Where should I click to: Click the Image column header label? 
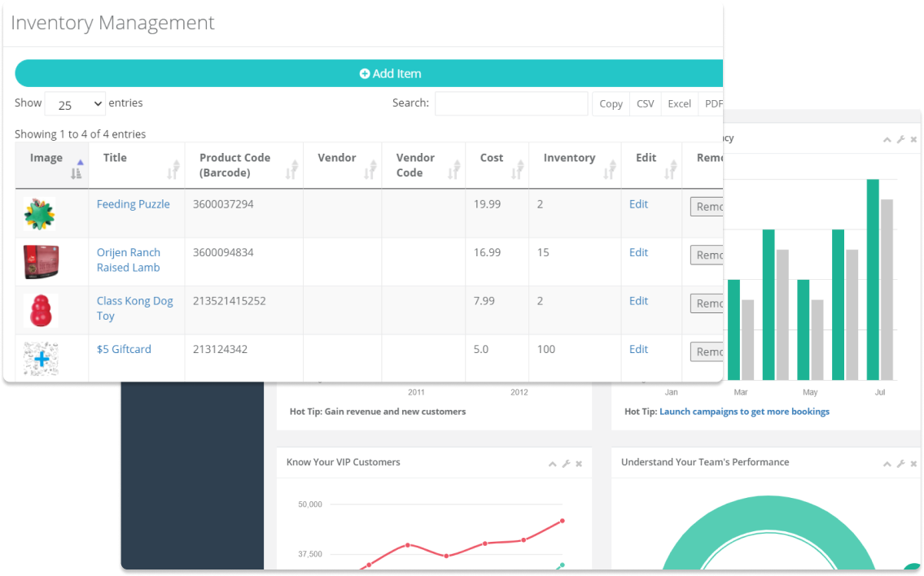coord(46,158)
